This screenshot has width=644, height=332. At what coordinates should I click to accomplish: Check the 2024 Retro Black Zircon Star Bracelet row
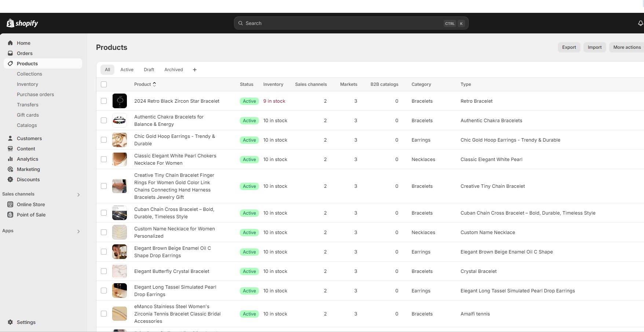pyautogui.click(x=104, y=101)
